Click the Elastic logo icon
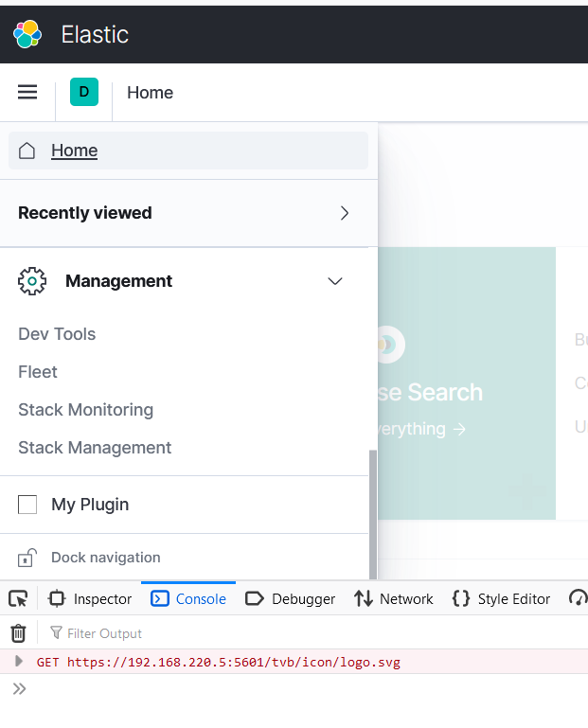This screenshot has height=728, width=588. (x=27, y=34)
